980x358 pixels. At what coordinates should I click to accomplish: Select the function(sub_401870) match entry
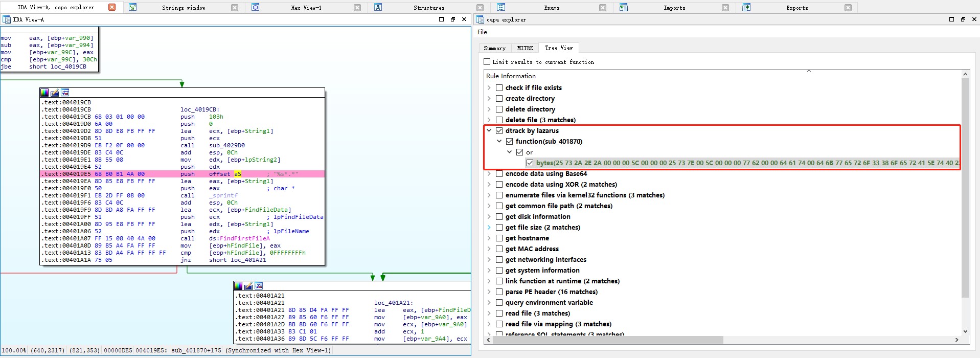click(549, 142)
